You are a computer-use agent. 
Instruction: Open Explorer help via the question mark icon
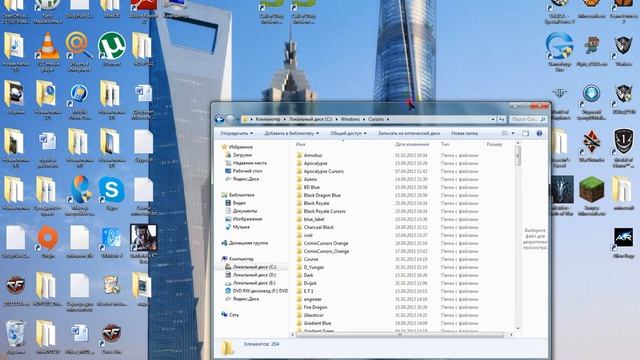point(539,133)
